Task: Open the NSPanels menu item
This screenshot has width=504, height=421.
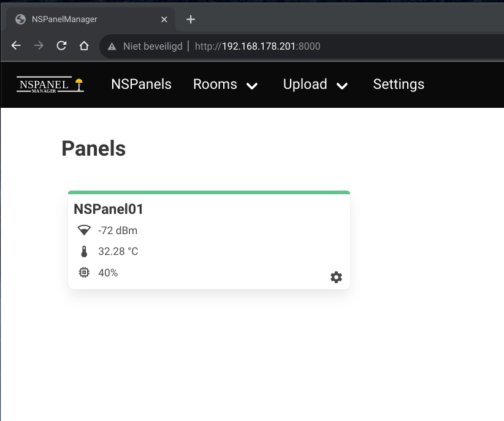Action: [x=141, y=84]
